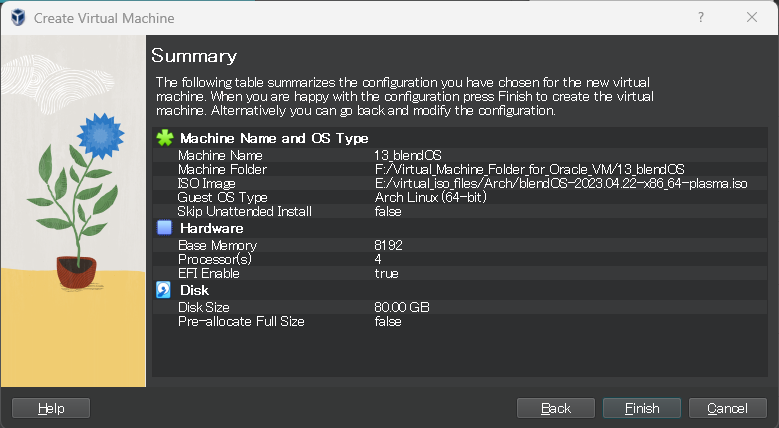This screenshot has width=779, height=428.
Task: Cancel the virtual machine creation
Action: click(x=727, y=408)
